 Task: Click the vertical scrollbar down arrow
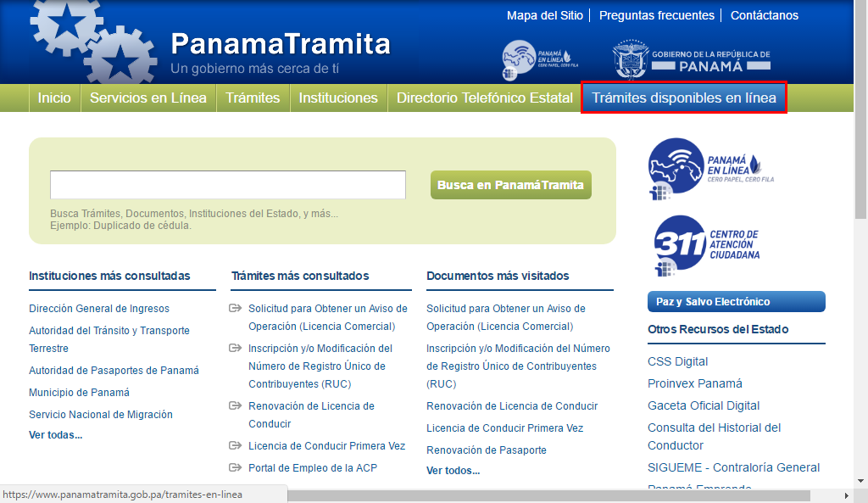tap(861, 481)
